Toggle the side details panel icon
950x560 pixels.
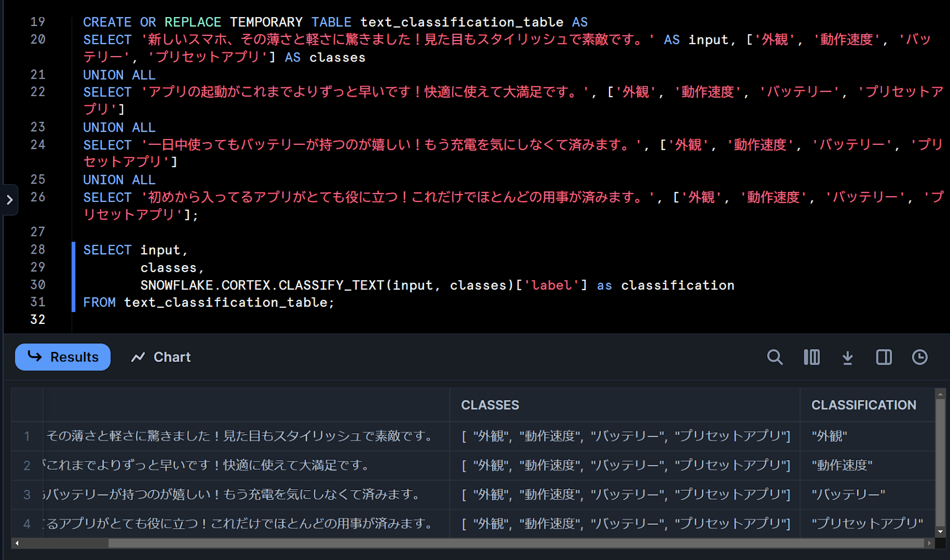883,357
